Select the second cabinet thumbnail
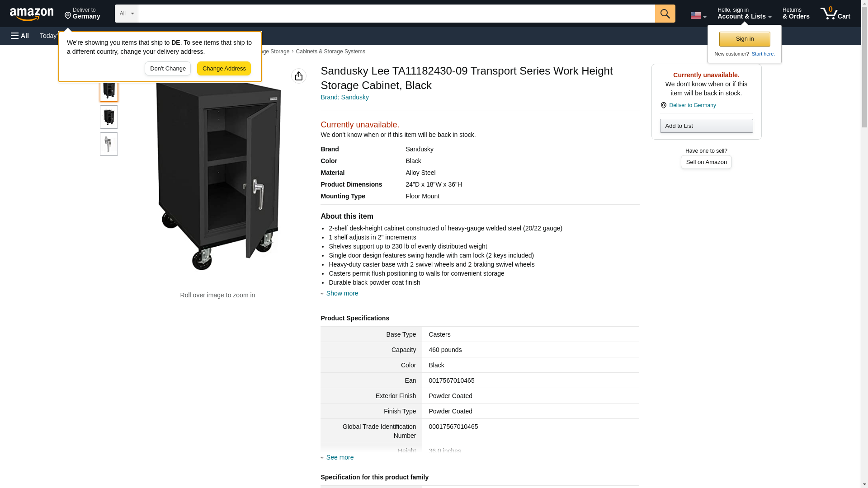 point(108,117)
